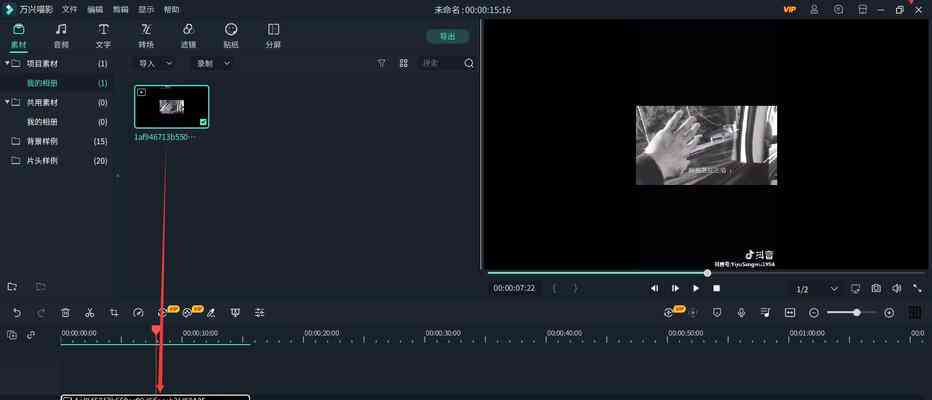The height and width of the screenshot is (400, 932).
Task: Select the eyedropper tool
Action: [x=211, y=313]
